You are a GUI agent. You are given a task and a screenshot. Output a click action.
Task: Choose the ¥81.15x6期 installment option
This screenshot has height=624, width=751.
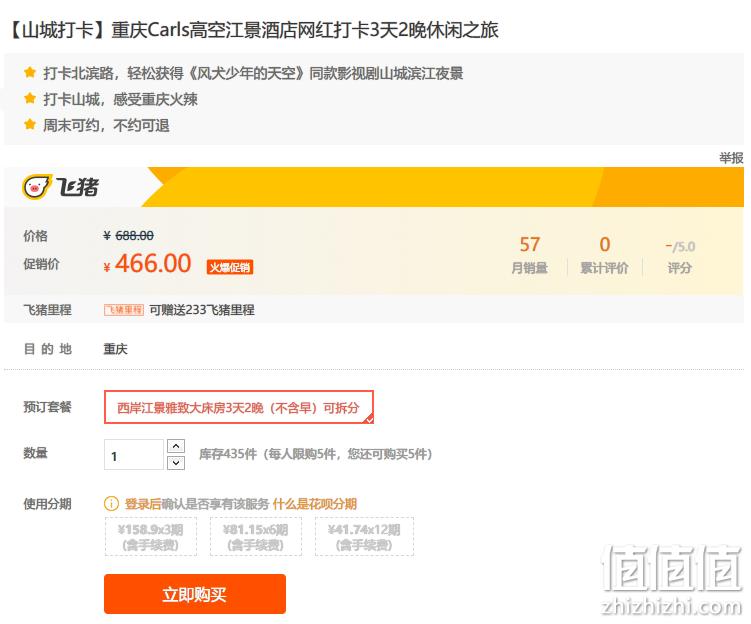pos(256,536)
